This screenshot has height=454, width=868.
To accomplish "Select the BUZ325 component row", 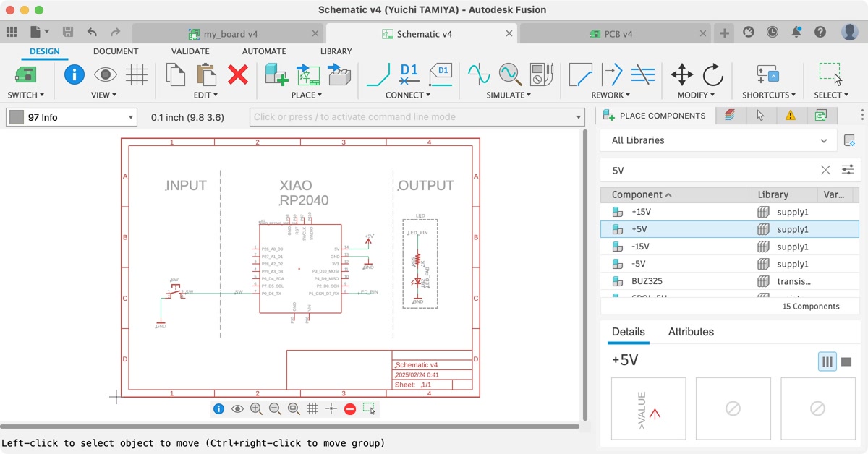I will tap(730, 281).
